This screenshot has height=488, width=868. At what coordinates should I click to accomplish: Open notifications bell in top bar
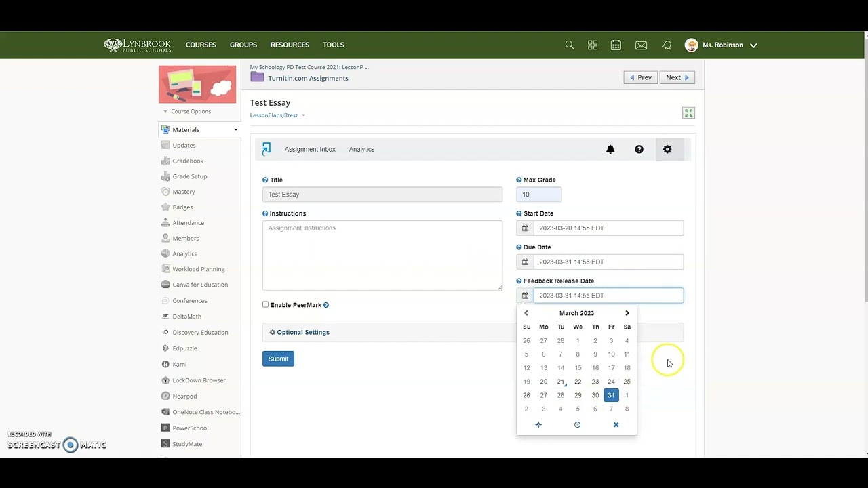tap(667, 45)
